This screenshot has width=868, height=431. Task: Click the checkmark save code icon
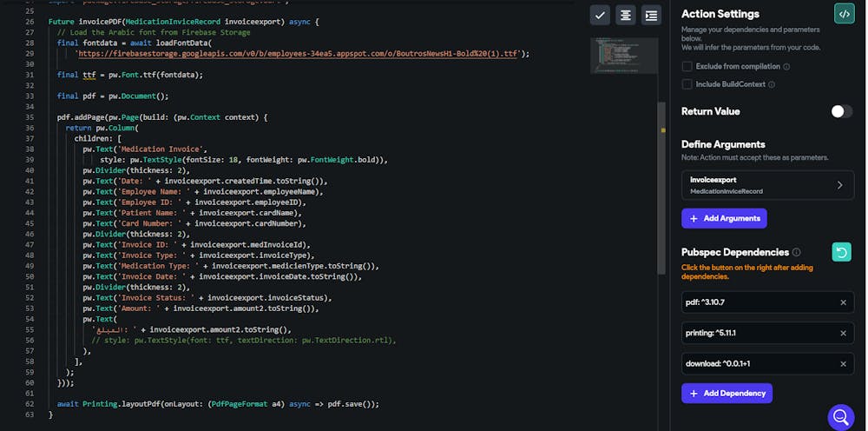600,16
